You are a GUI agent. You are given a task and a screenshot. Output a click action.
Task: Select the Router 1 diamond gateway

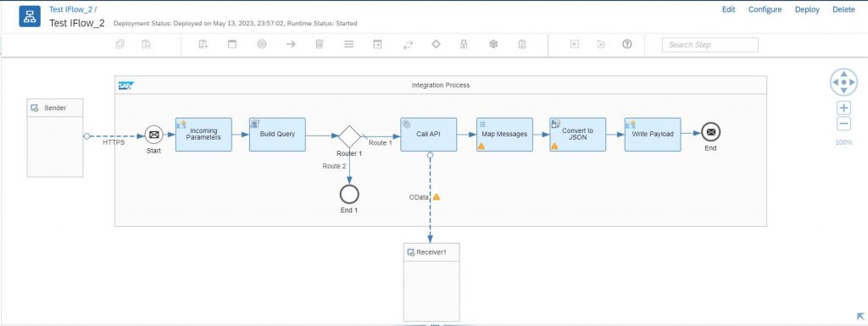[349, 136]
